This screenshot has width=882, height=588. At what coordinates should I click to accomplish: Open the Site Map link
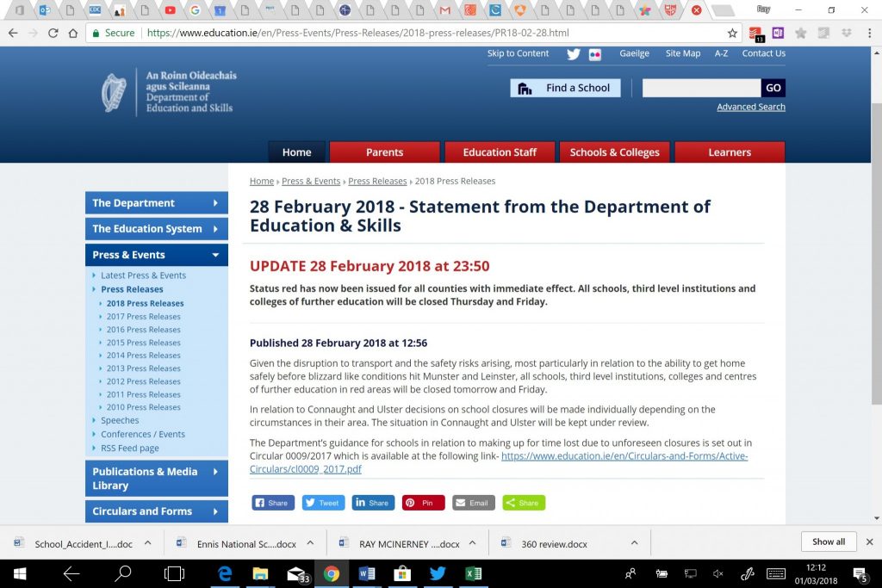point(683,53)
